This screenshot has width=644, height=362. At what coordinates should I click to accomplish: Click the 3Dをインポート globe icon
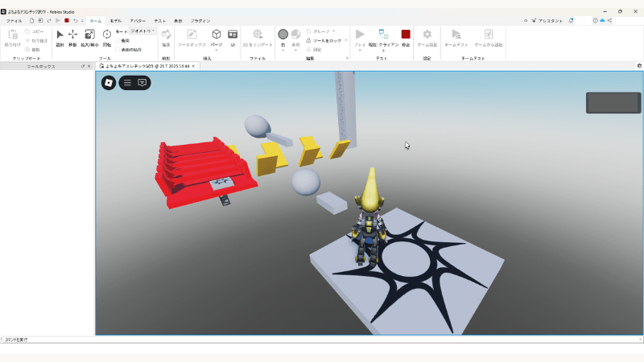click(x=258, y=35)
